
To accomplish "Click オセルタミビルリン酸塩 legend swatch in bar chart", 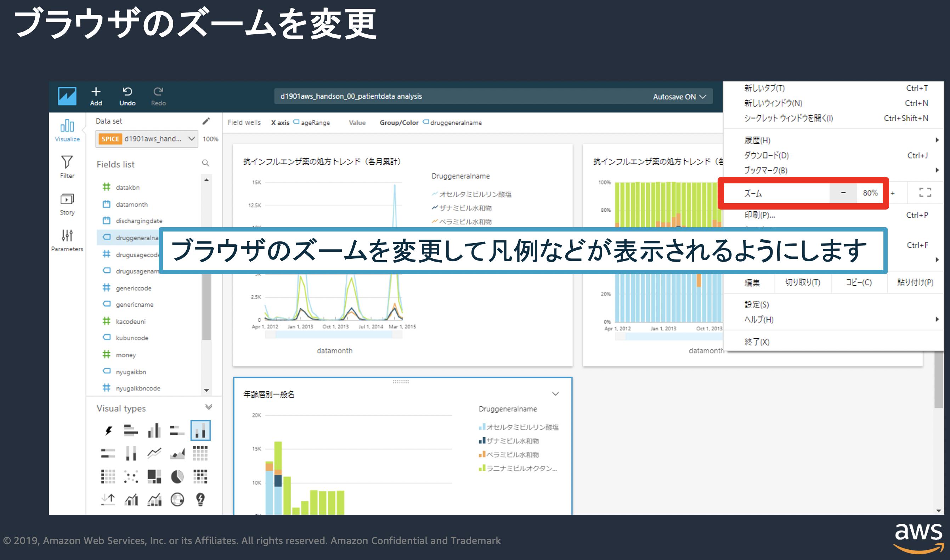I will (482, 427).
